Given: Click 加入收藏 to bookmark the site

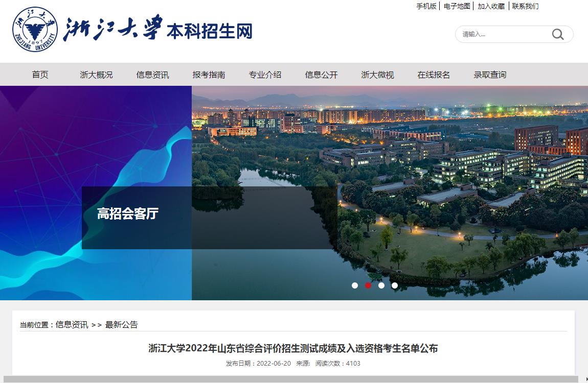Looking at the screenshot, I should pos(491,6).
